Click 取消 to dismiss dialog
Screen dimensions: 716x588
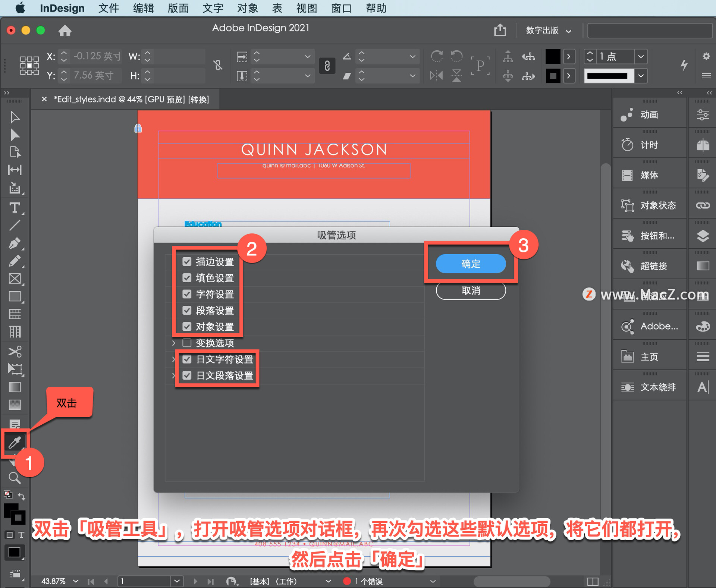tap(471, 291)
